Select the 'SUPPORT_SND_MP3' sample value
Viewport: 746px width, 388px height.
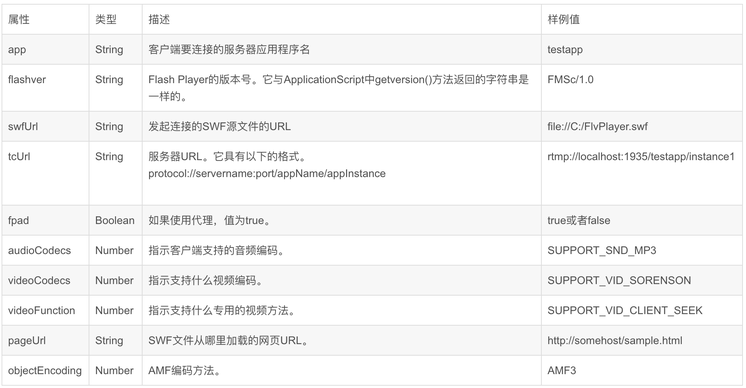tap(601, 250)
